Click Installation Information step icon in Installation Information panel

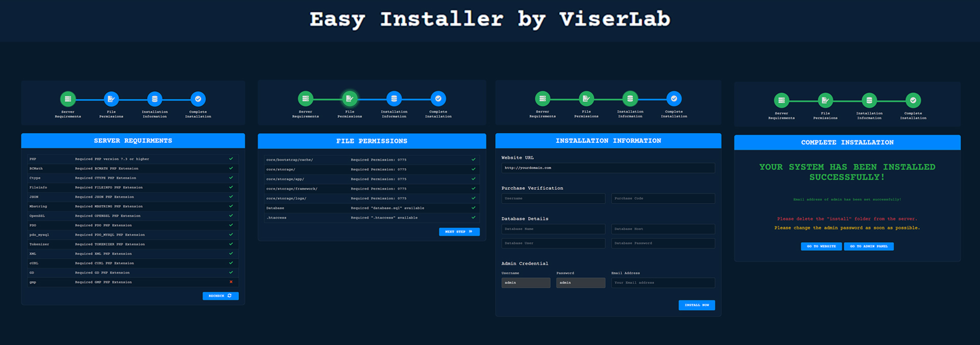(630, 98)
